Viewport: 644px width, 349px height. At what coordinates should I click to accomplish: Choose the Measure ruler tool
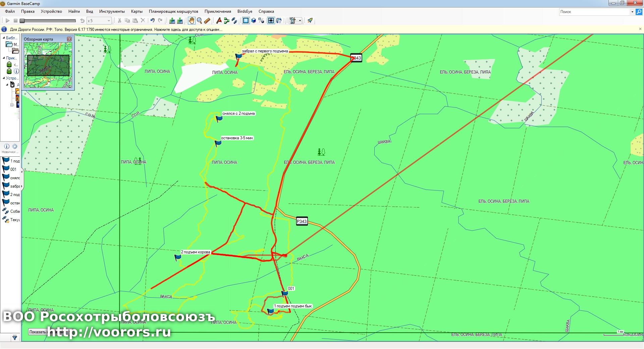(207, 21)
